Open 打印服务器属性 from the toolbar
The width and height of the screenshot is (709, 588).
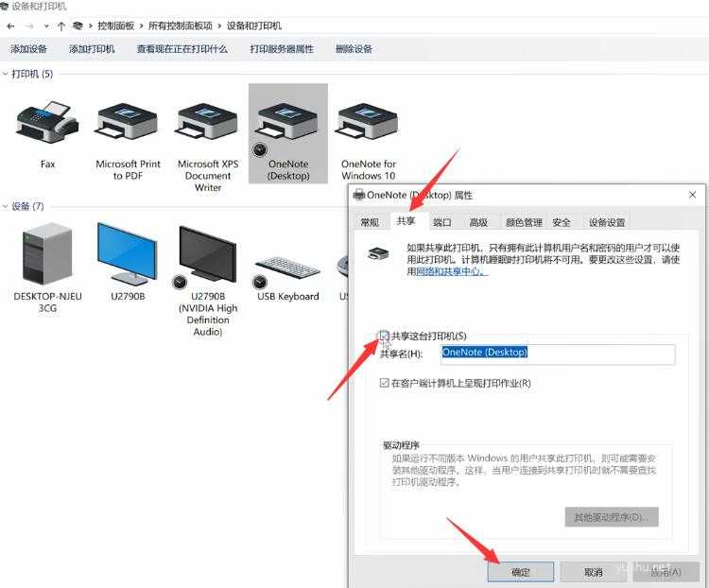tap(282, 49)
